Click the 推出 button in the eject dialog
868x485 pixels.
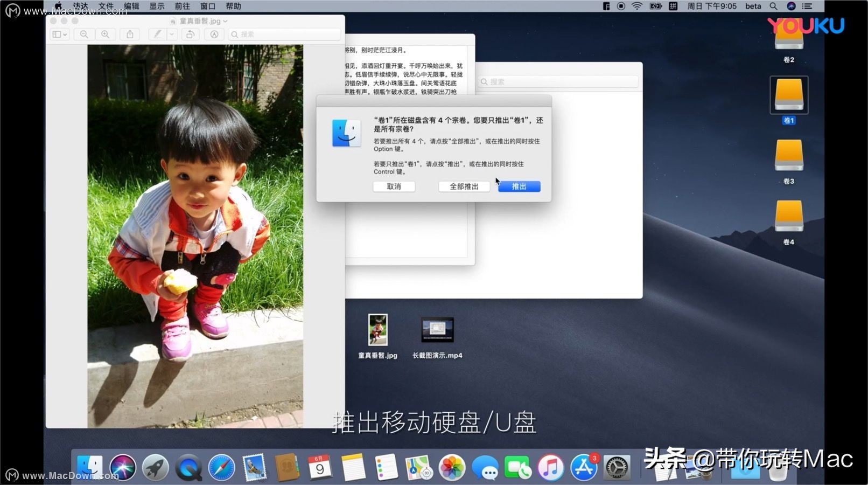pyautogui.click(x=518, y=186)
